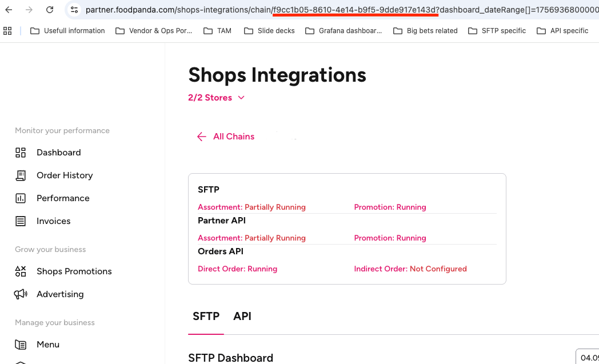Click the Dashboard grid icon in sidebar

21,153
